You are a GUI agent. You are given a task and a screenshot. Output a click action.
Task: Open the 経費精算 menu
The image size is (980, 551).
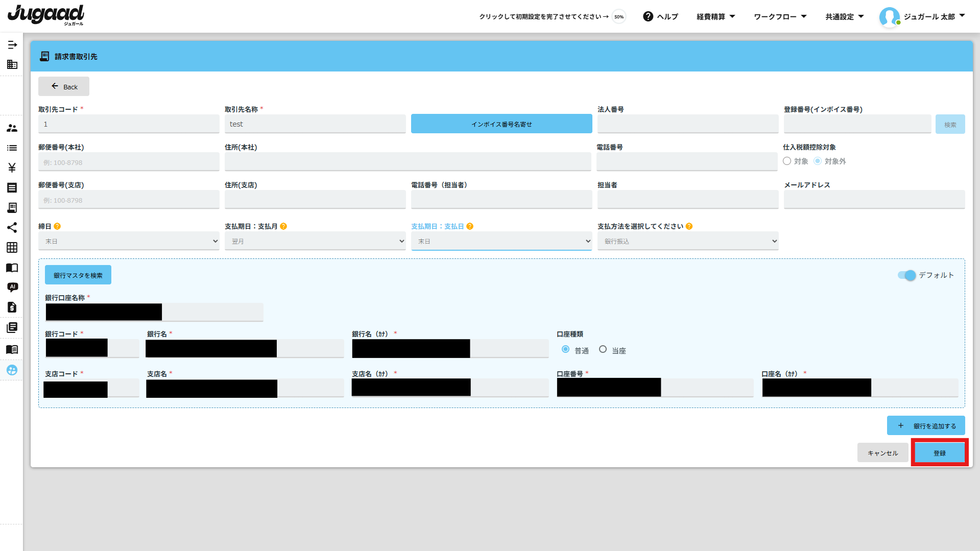(x=715, y=17)
